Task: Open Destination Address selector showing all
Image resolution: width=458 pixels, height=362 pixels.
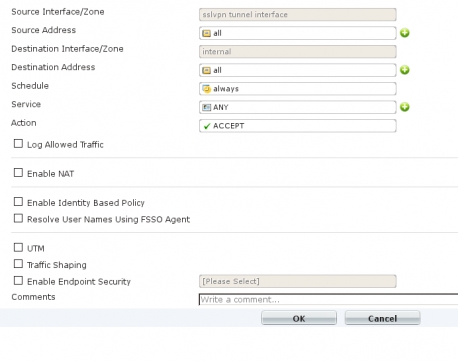Action: pyautogui.click(x=298, y=70)
